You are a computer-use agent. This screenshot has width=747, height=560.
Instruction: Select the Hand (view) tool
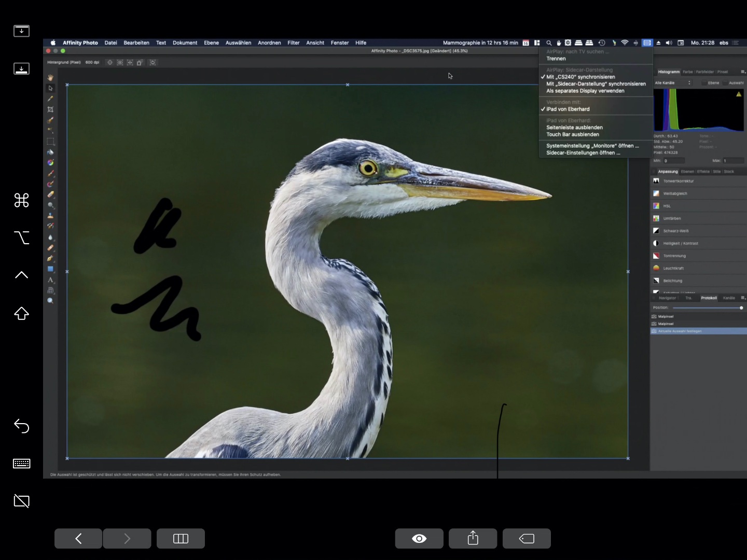(x=50, y=77)
